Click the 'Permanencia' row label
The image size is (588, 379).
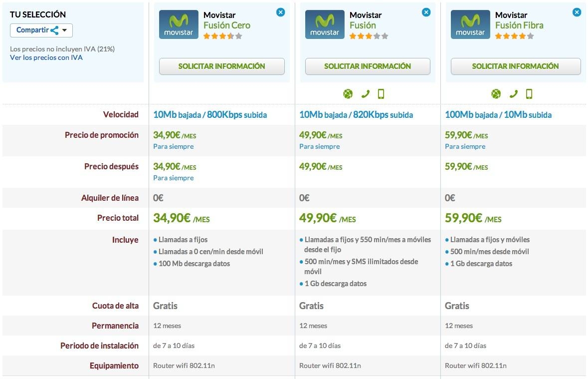pos(115,326)
